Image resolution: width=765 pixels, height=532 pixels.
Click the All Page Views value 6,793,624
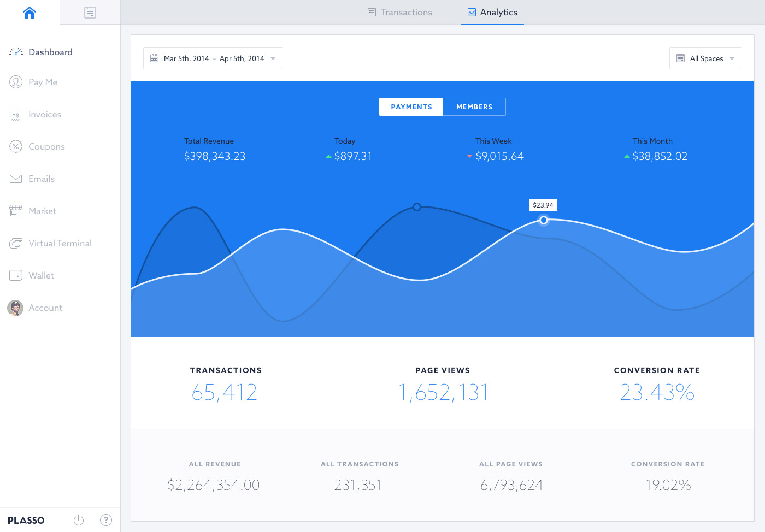[x=512, y=485]
